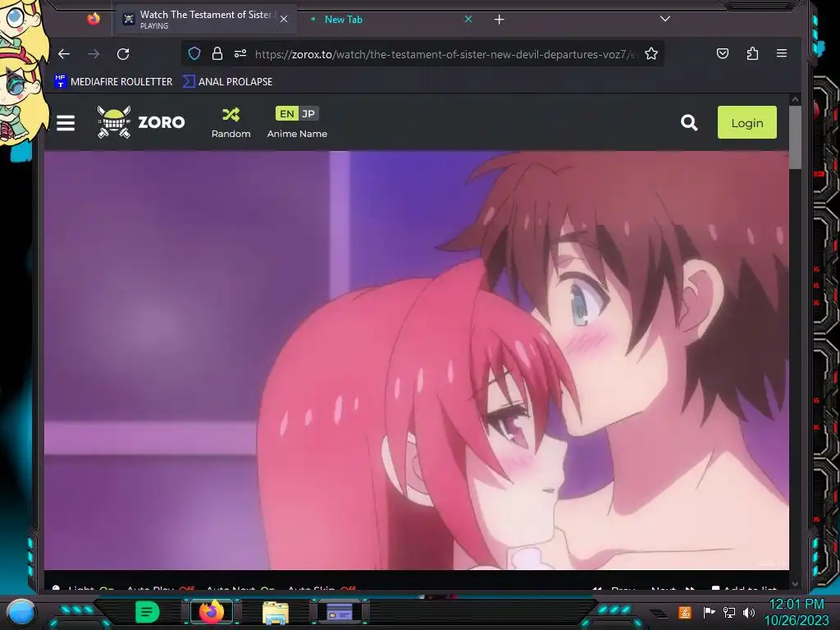Open the Start orb menu
This screenshot has height=630, width=840.
click(x=21, y=612)
